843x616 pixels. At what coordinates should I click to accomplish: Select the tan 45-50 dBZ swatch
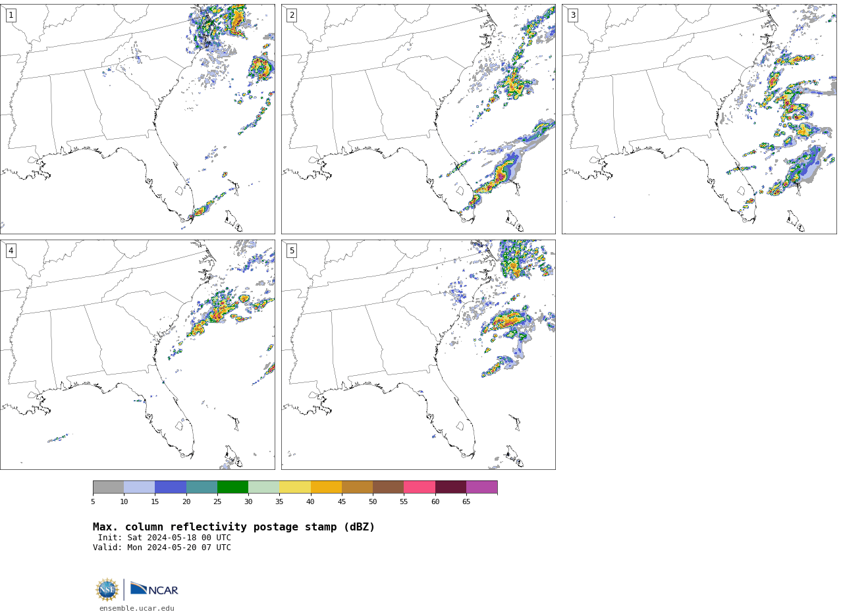pos(357,487)
